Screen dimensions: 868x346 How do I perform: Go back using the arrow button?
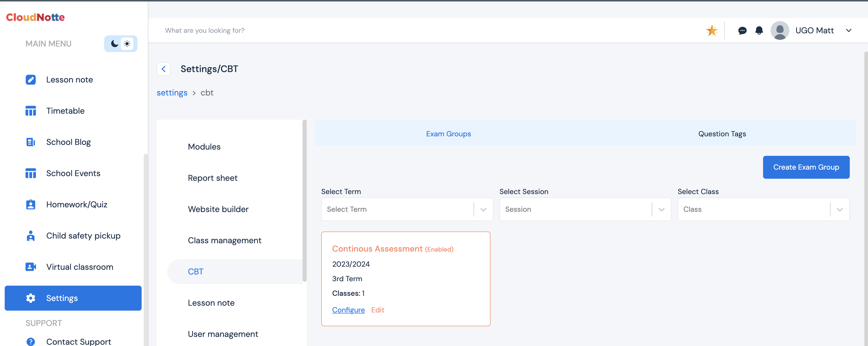click(163, 69)
